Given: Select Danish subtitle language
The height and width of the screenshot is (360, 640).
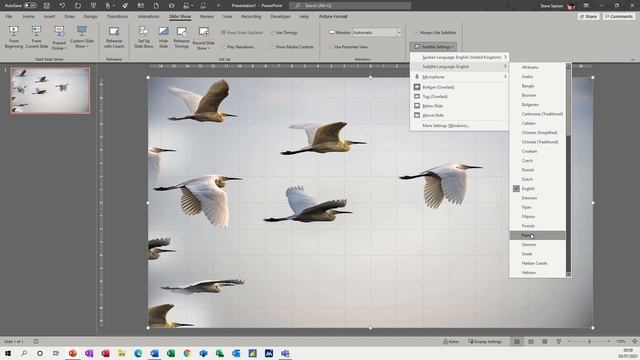Looking at the screenshot, I should click(x=538, y=170).
